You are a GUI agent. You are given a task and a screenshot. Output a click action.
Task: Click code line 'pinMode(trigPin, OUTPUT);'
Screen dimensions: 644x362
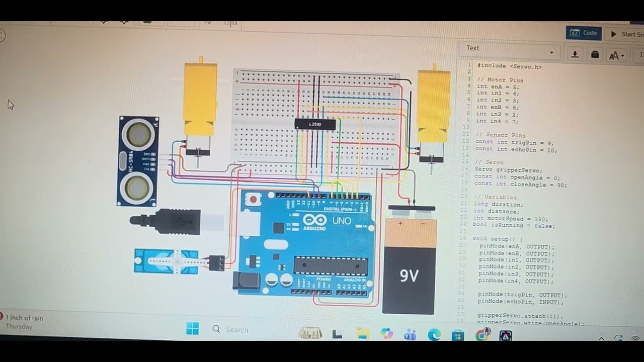pos(522,295)
